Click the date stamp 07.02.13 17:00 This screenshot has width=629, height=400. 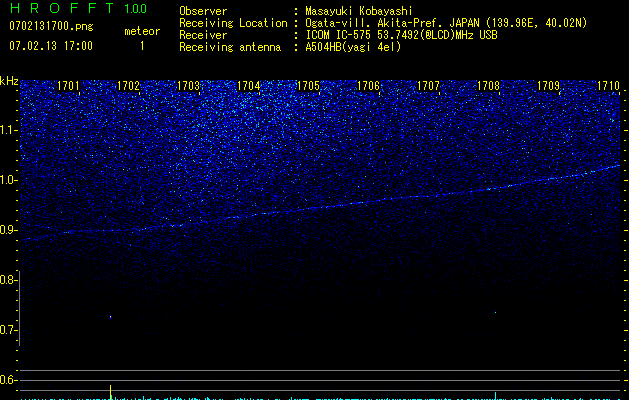51,45
